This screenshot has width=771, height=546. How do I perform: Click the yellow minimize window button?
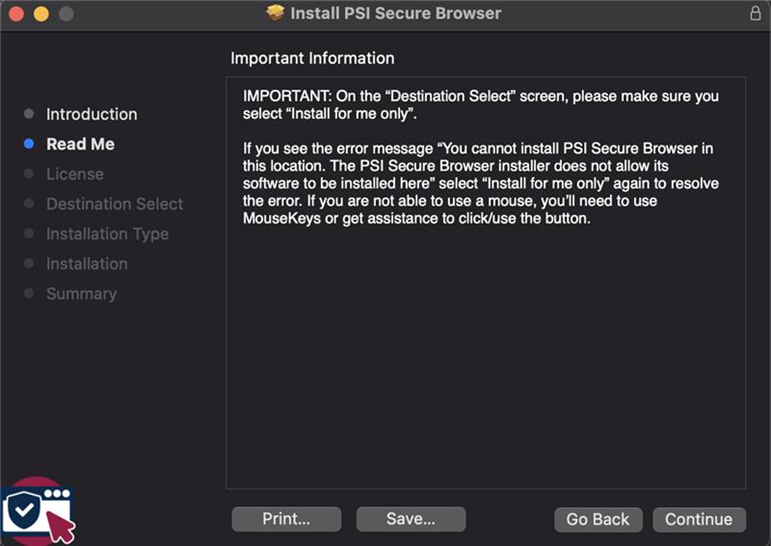click(x=41, y=14)
